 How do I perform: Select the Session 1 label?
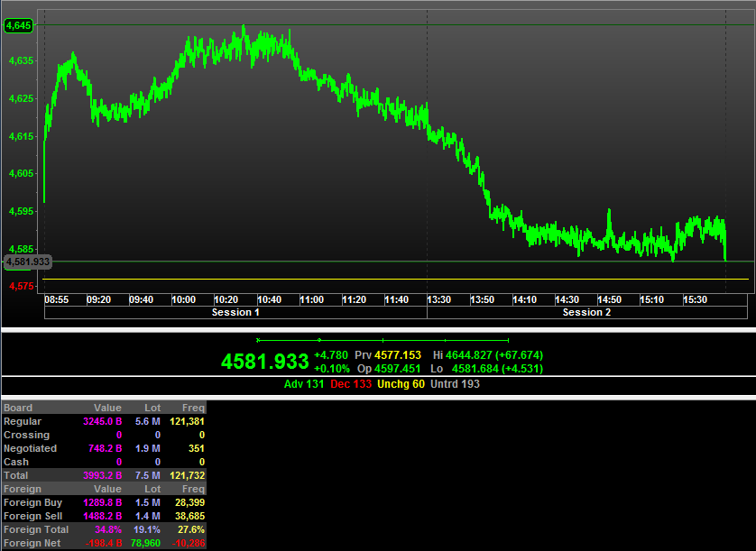(x=235, y=312)
